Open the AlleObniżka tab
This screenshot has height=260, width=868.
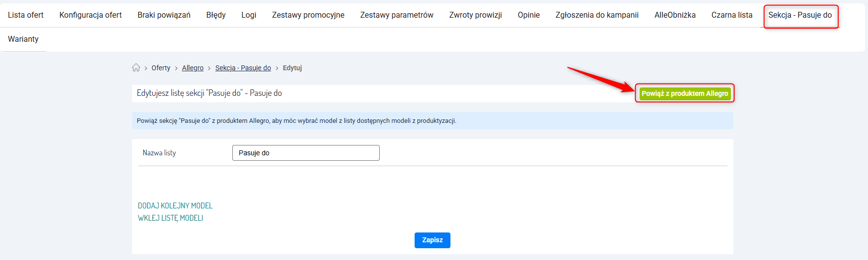674,15
